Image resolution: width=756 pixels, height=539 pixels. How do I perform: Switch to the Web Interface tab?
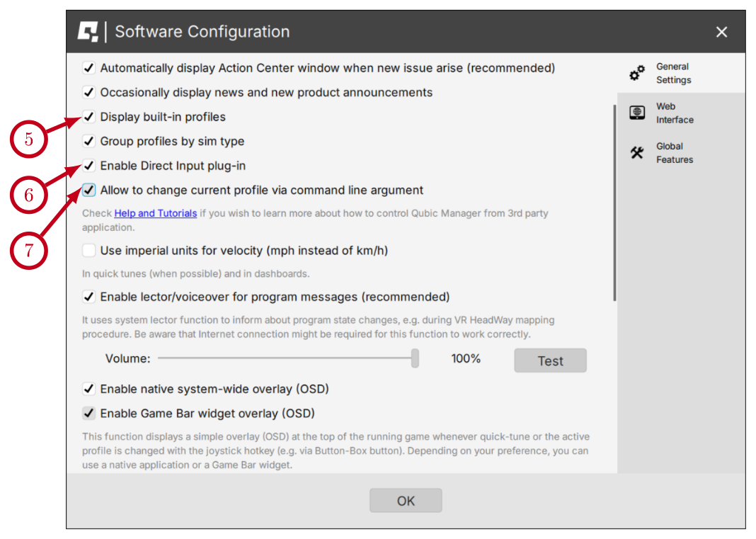pos(674,113)
